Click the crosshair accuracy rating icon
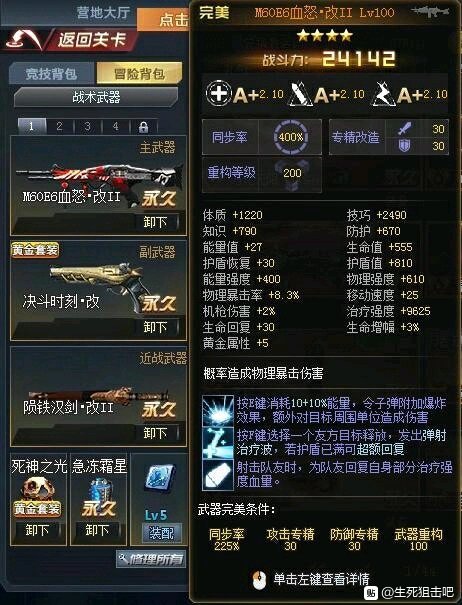This screenshot has width=462, height=605. [x=218, y=93]
